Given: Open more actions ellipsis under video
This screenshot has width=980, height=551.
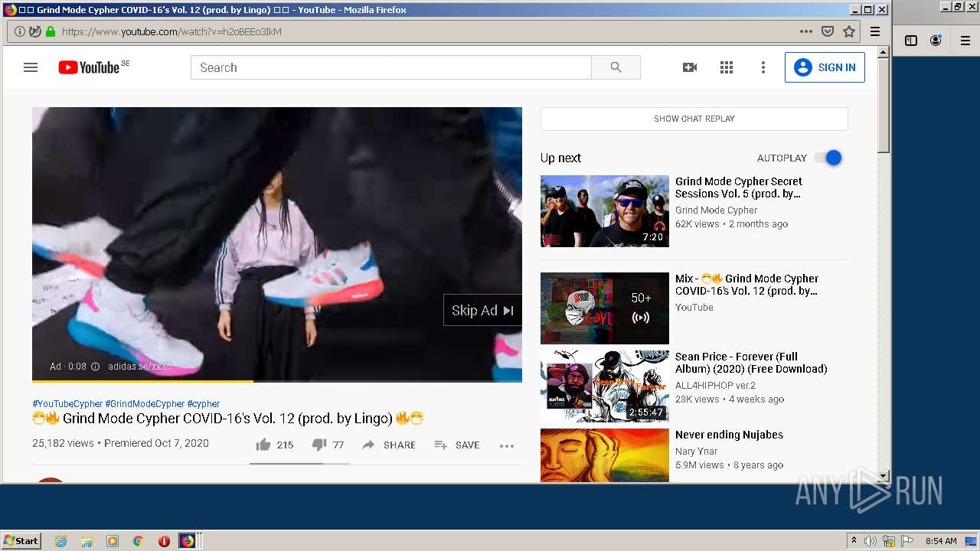Looking at the screenshot, I should [x=507, y=445].
